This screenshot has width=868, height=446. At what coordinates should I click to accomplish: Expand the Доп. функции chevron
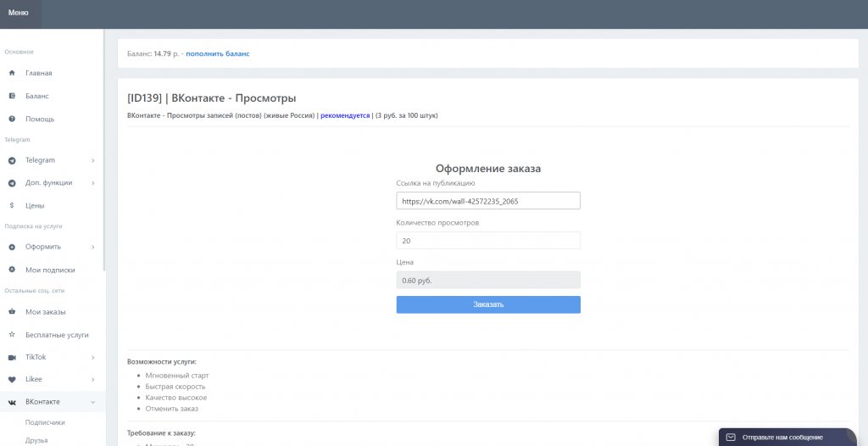pyautogui.click(x=93, y=183)
